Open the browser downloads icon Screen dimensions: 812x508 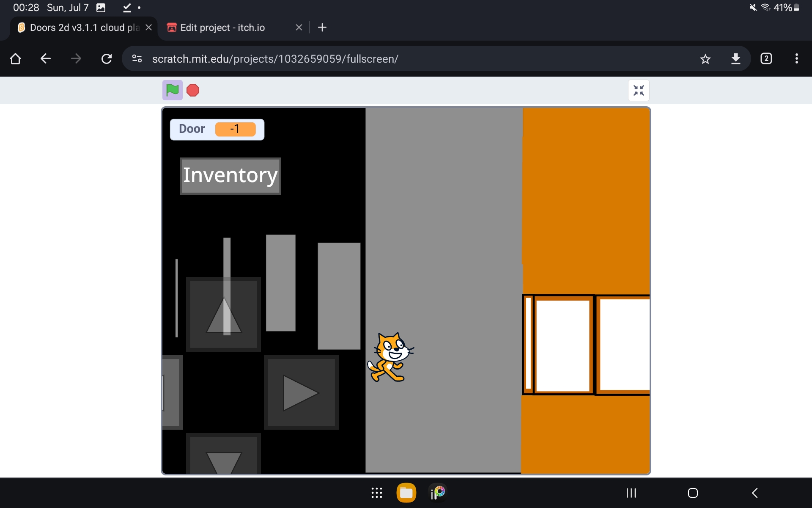(x=736, y=59)
